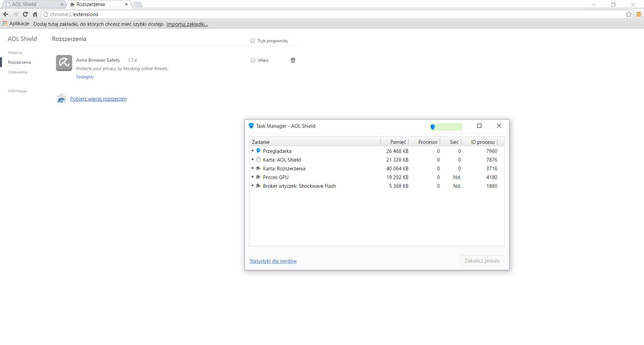Select the Przeglądarka process row
Image resolution: width=644 pixels, height=345 pixels.
click(377, 151)
